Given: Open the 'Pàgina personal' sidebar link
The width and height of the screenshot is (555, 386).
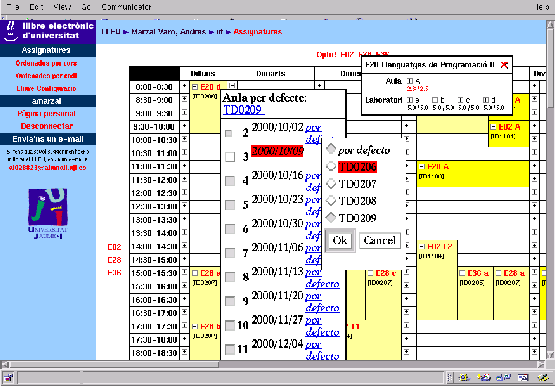Looking at the screenshot, I should (x=46, y=114).
